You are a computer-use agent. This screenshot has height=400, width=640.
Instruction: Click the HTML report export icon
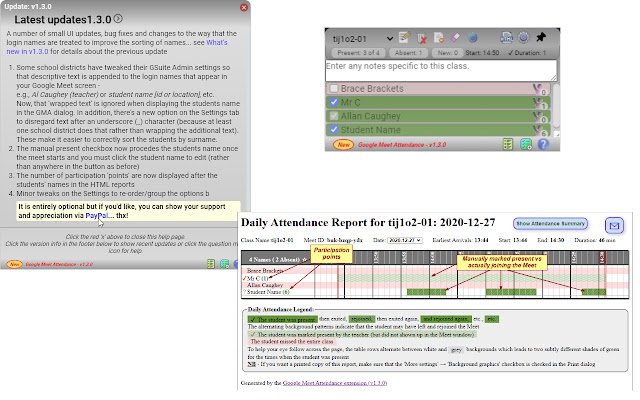(x=507, y=38)
